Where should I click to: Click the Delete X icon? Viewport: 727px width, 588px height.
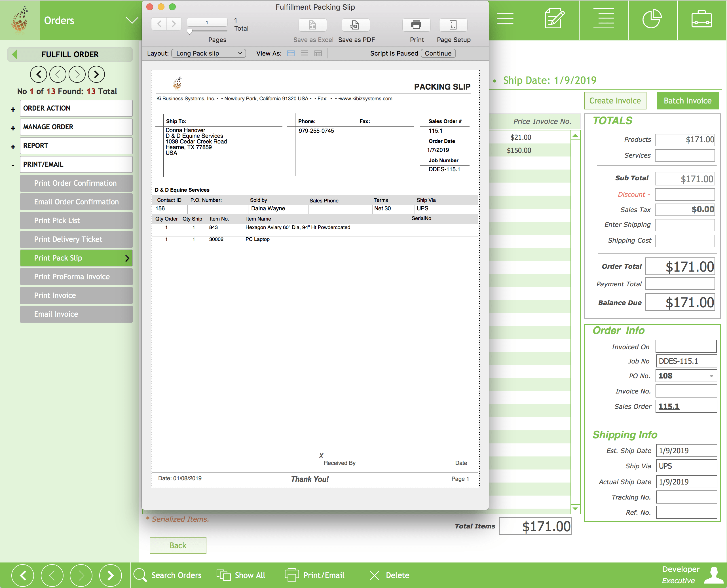374,575
